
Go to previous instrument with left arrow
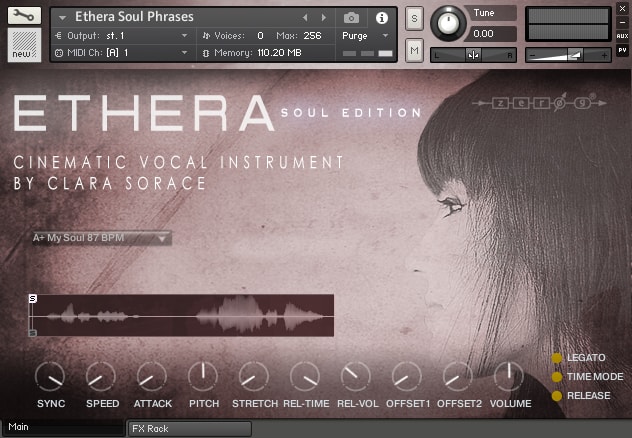(x=305, y=17)
